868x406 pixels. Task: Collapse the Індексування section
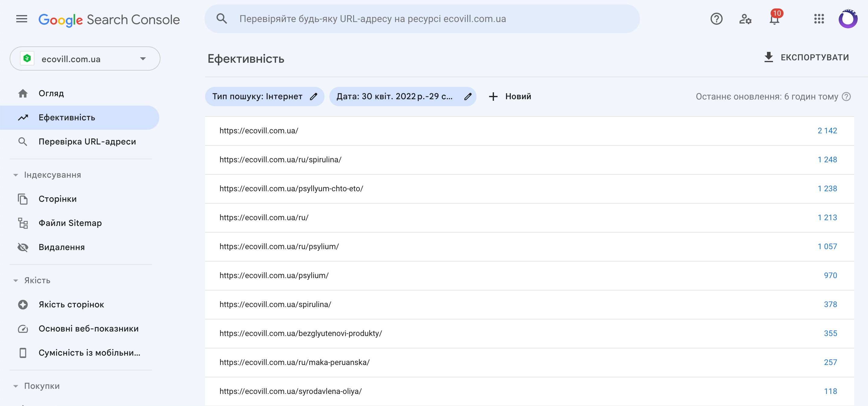click(x=15, y=175)
